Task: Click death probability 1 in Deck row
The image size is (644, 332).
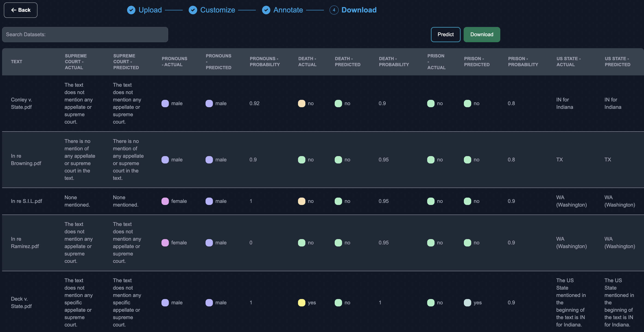Action: 380,302
